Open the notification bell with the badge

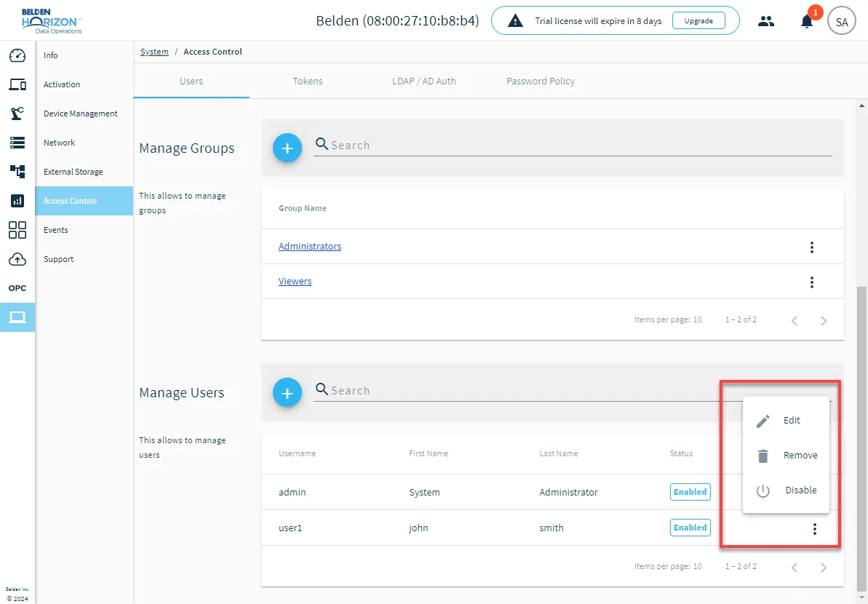(807, 22)
